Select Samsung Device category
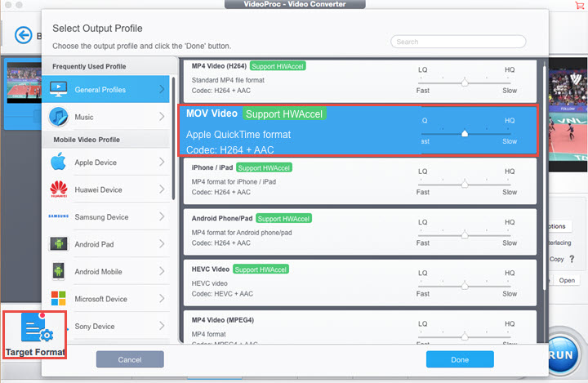588x383 pixels. pyautogui.click(x=105, y=217)
